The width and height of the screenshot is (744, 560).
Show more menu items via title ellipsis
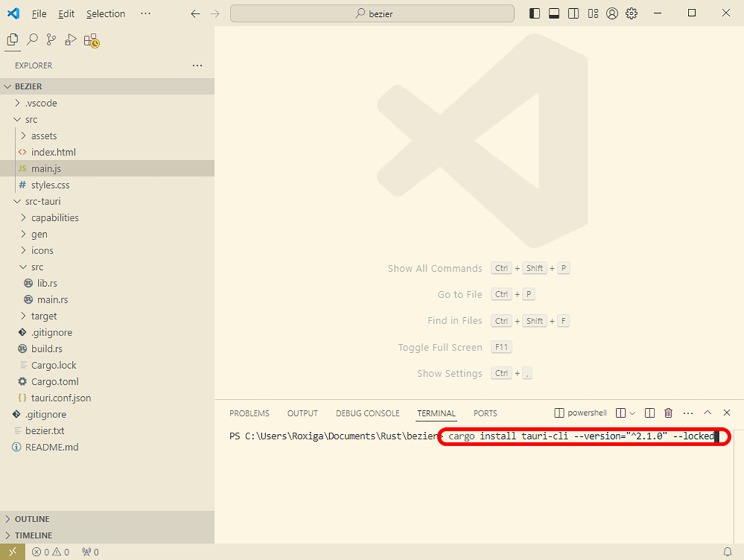pos(146,14)
